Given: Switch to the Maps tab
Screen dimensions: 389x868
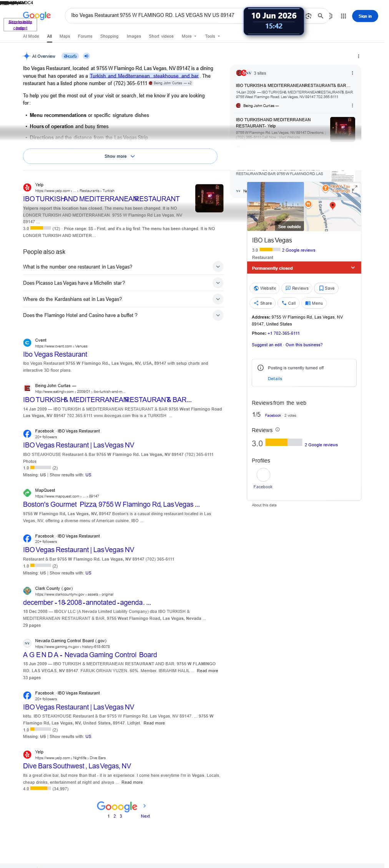Looking at the screenshot, I should click(65, 36).
